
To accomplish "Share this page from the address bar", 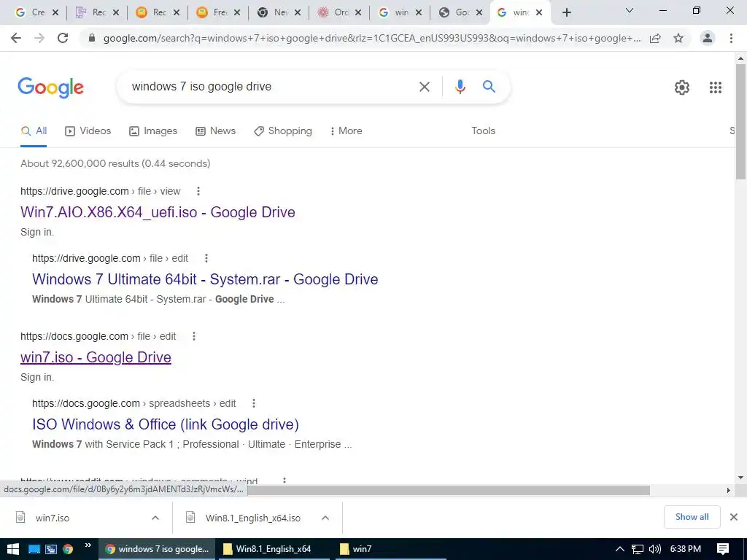I will pyautogui.click(x=655, y=38).
